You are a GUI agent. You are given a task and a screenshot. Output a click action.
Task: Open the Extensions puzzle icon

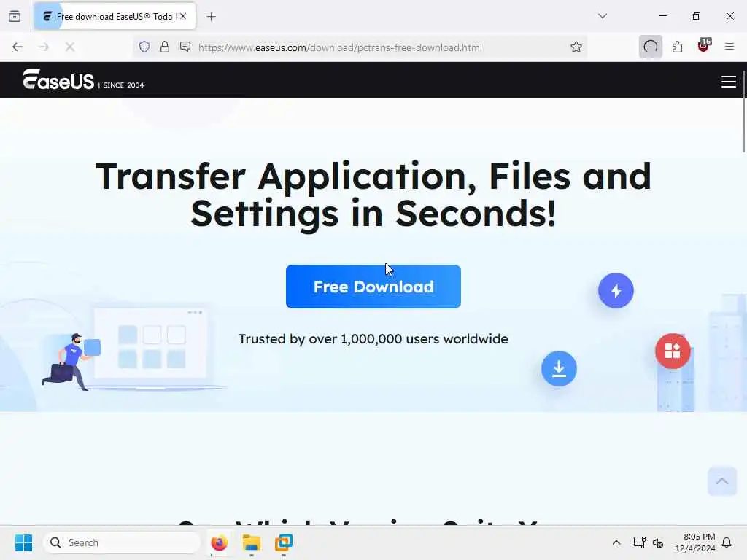pyautogui.click(x=677, y=47)
